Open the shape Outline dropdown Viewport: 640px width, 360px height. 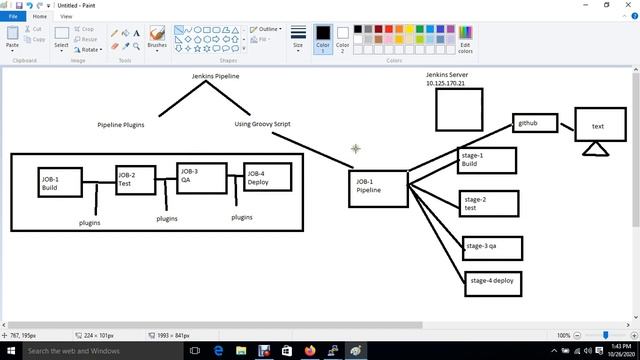(266, 29)
